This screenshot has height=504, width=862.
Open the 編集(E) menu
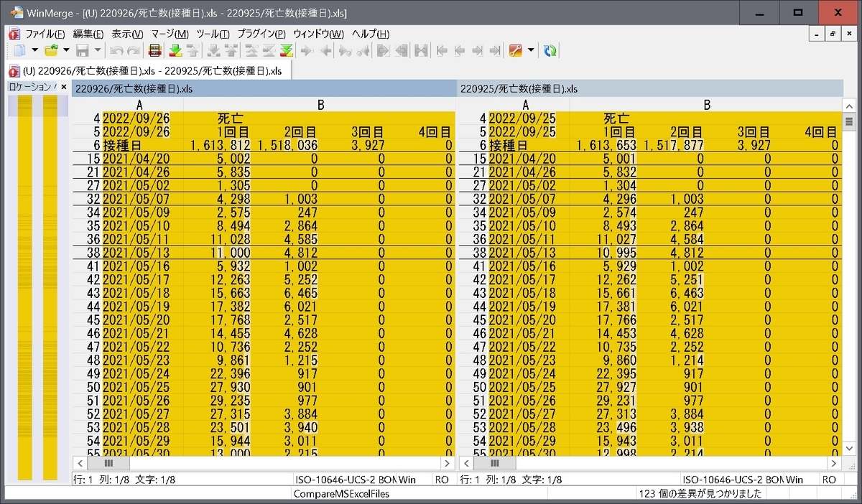pyautogui.click(x=88, y=34)
